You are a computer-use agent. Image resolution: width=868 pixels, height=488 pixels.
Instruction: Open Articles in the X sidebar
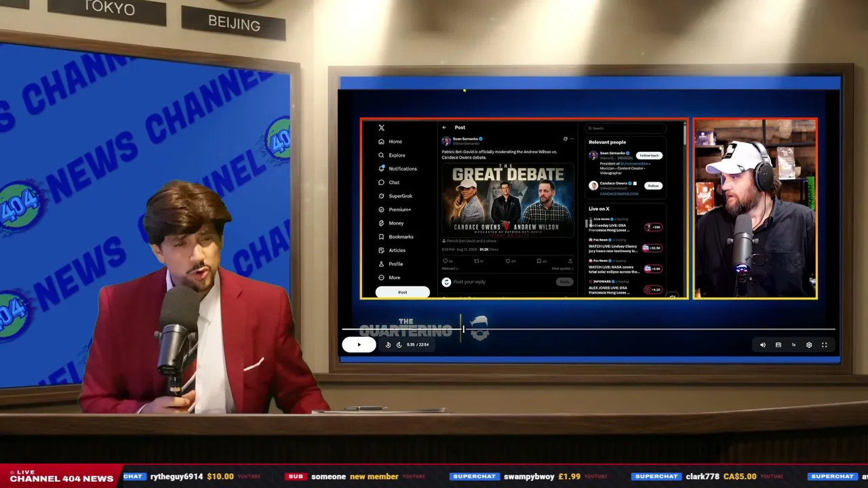click(x=397, y=250)
